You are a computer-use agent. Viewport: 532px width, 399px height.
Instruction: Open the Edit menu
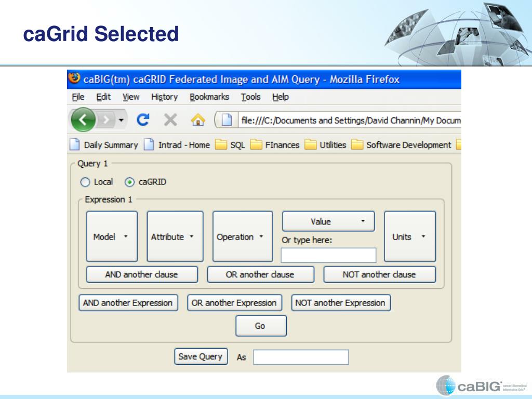pyautogui.click(x=103, y=97)
